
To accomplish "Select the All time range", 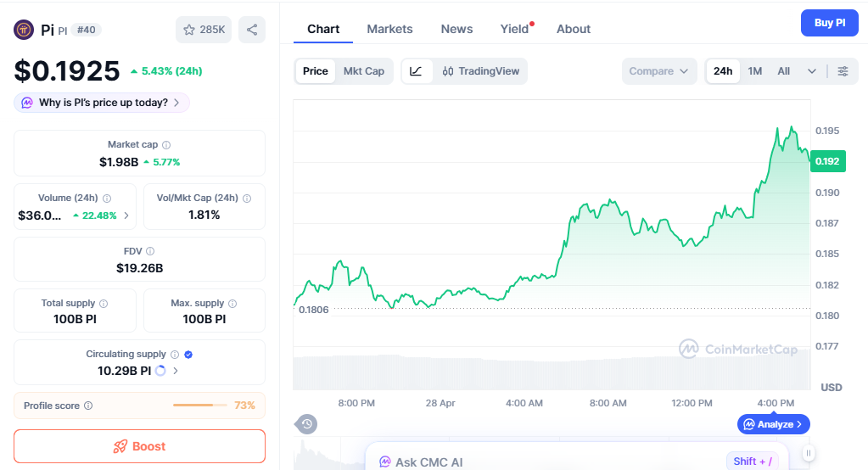I will (784, 71).
